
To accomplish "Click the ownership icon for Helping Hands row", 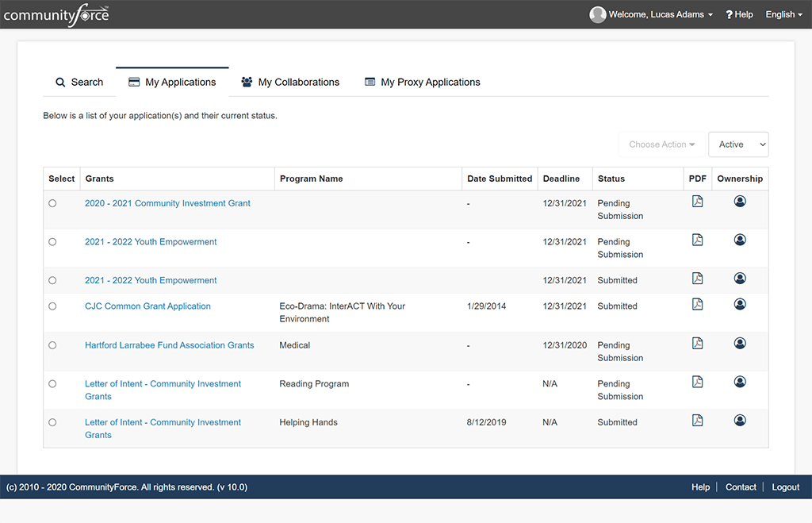I will pyautogui.click(x=740, y=420).
